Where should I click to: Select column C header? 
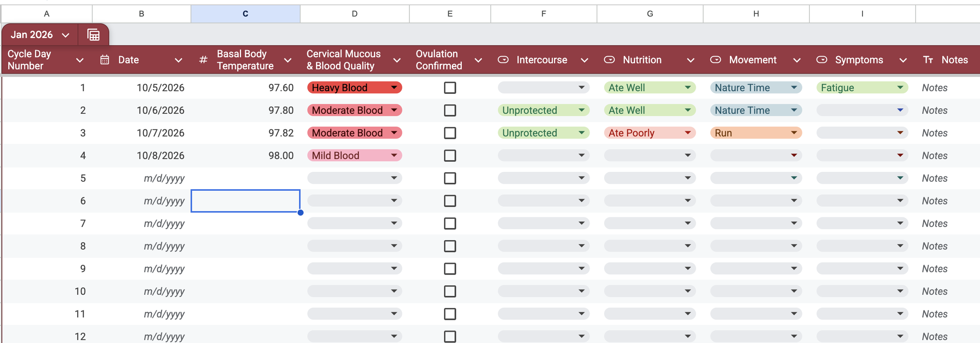245,14
